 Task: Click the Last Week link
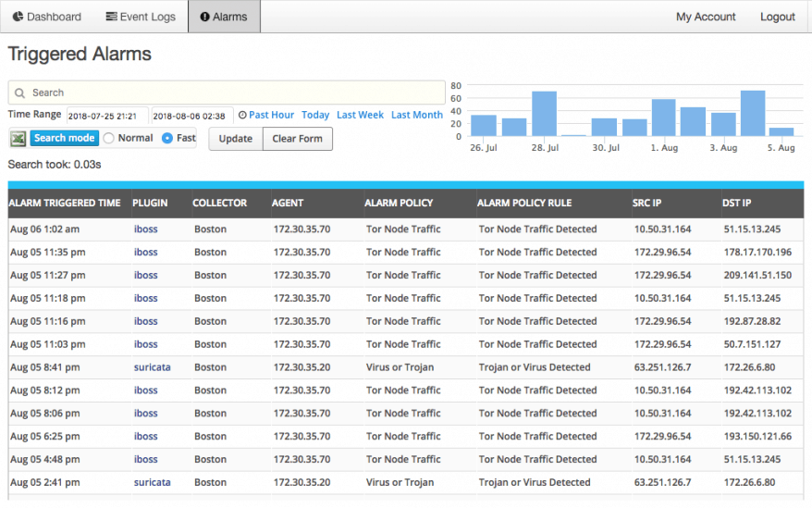pos(360,115)
